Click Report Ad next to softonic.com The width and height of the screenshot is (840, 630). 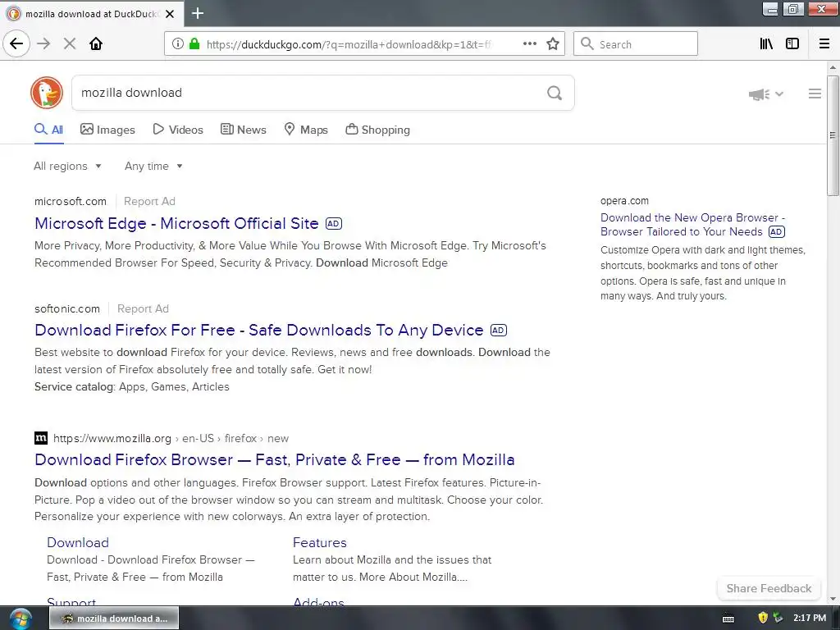click(x=143, y=309)
